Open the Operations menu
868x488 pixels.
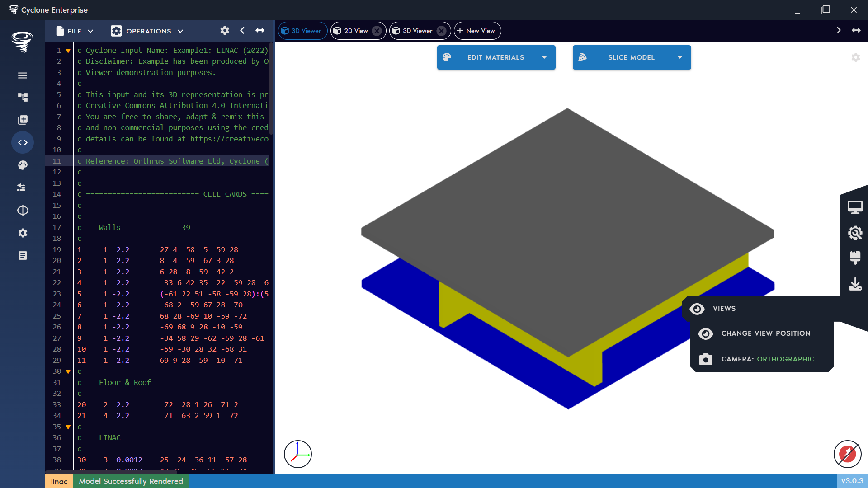click(x=147, y=31)
